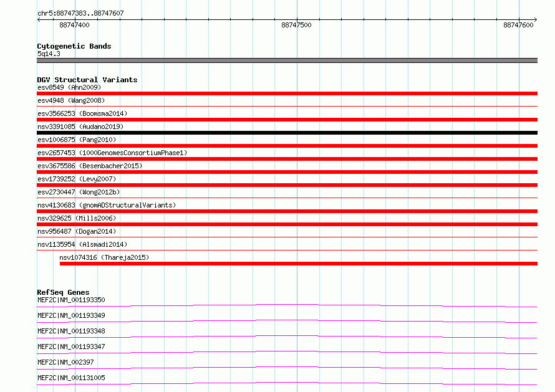Select variant esv4948 (Wang2008) label
Screen dimensions: 555x392
click(71, 100)
